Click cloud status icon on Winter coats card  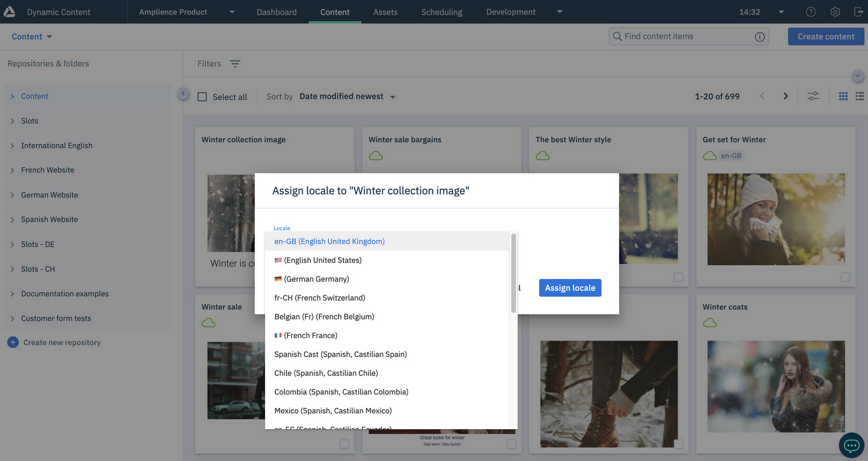(710, 322)
